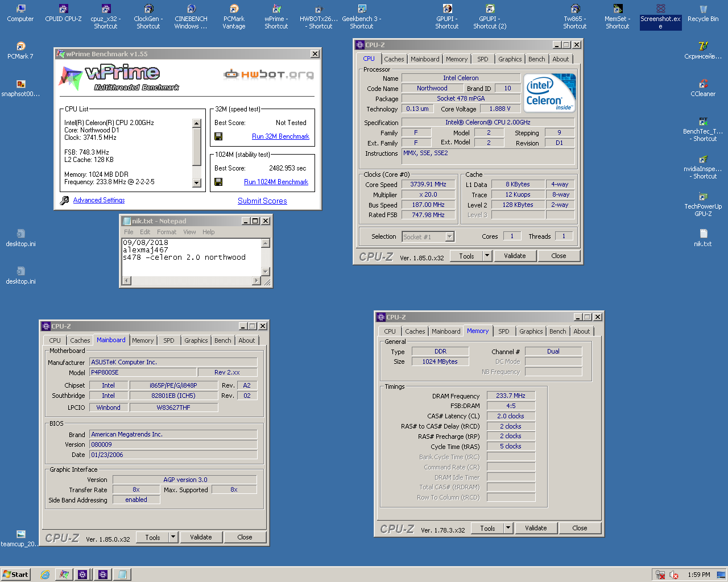Launch CCleaner desktop icon
The image size is (728, 582).
[703, 89]
